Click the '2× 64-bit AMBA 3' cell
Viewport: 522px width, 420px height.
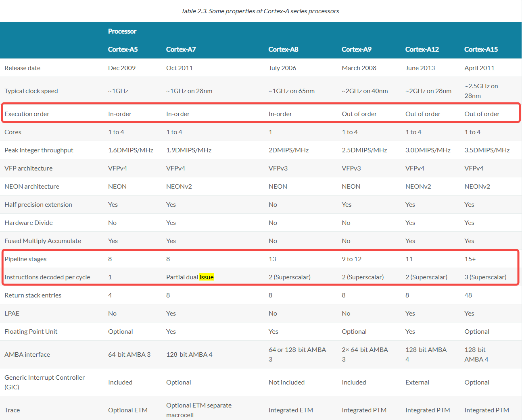365,355
